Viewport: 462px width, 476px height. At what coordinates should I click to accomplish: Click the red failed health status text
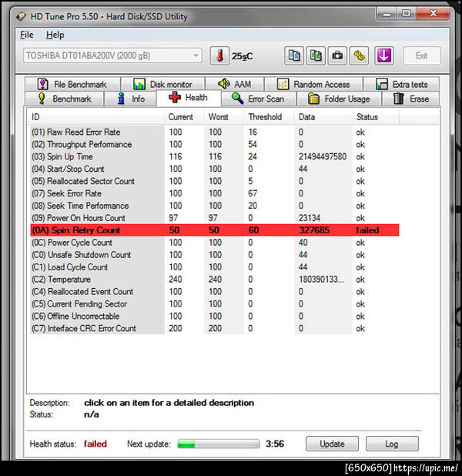pyautogui.click(x=95, y=444)
